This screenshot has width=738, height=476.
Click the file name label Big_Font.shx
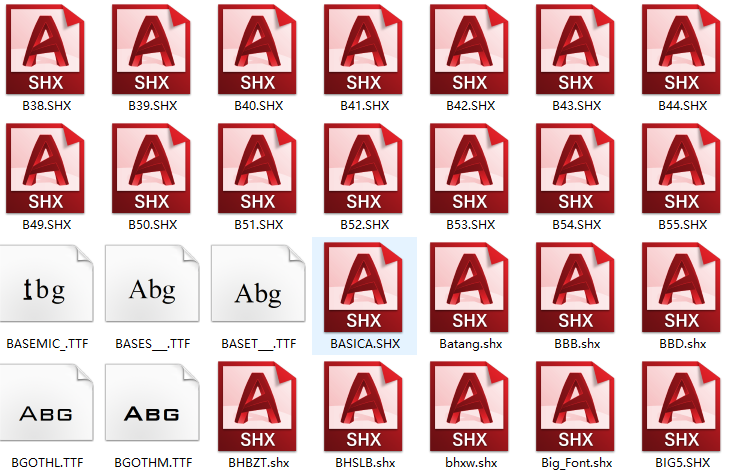(x=577, y=463)
